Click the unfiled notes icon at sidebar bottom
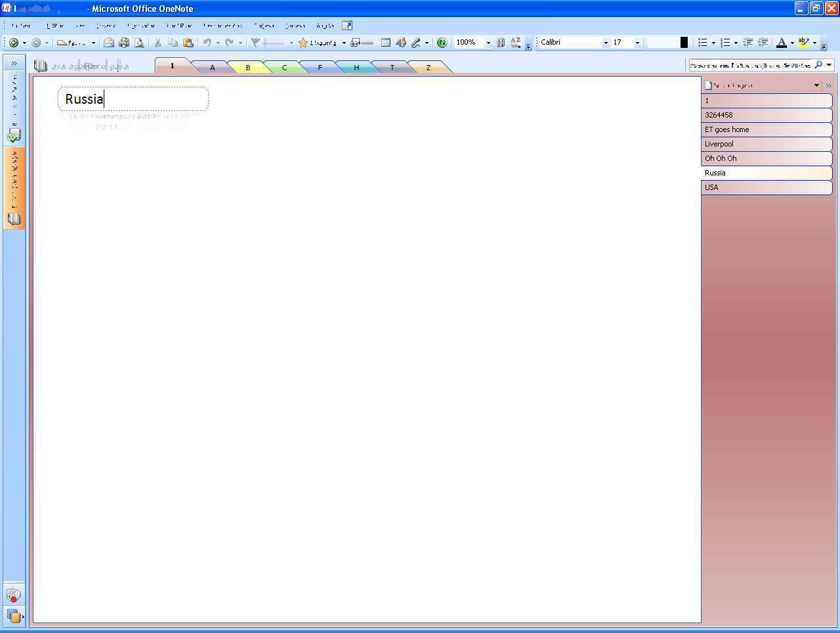Viewport: 840px width, 633px height. [x=14, y=596]
